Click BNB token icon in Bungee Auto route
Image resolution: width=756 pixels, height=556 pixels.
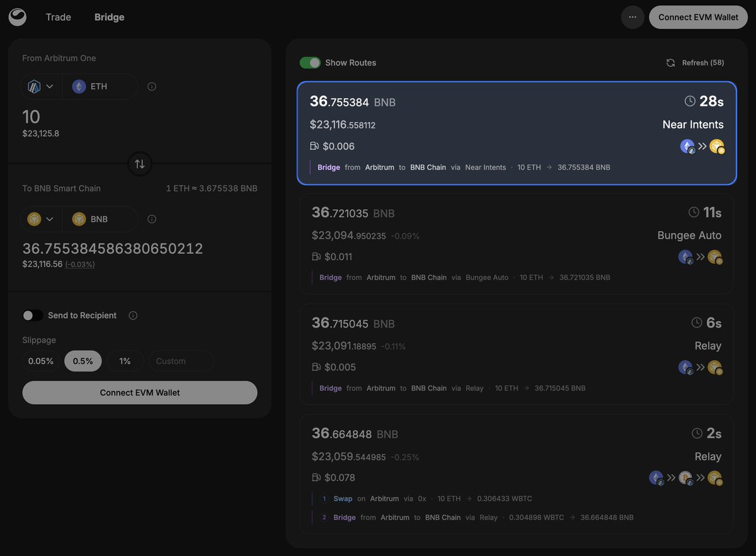pyautogui.click(x=715, y=257)
